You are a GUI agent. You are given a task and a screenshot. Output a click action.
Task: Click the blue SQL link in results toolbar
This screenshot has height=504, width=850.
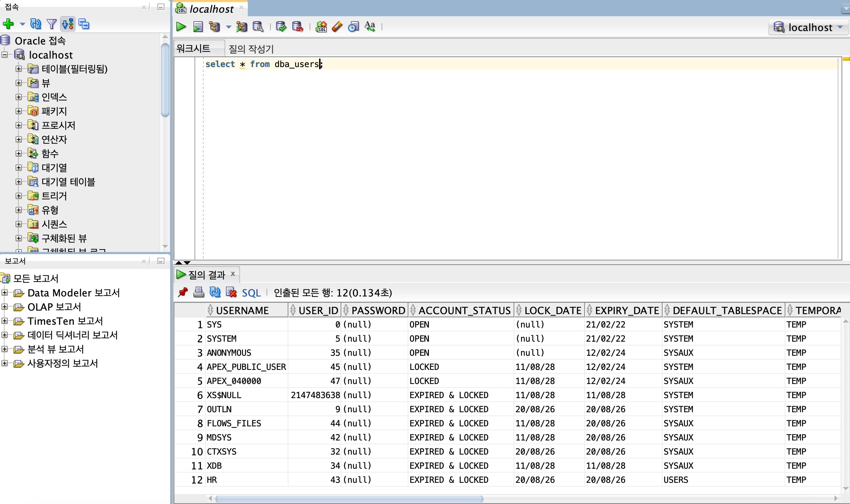click(251, 293)
